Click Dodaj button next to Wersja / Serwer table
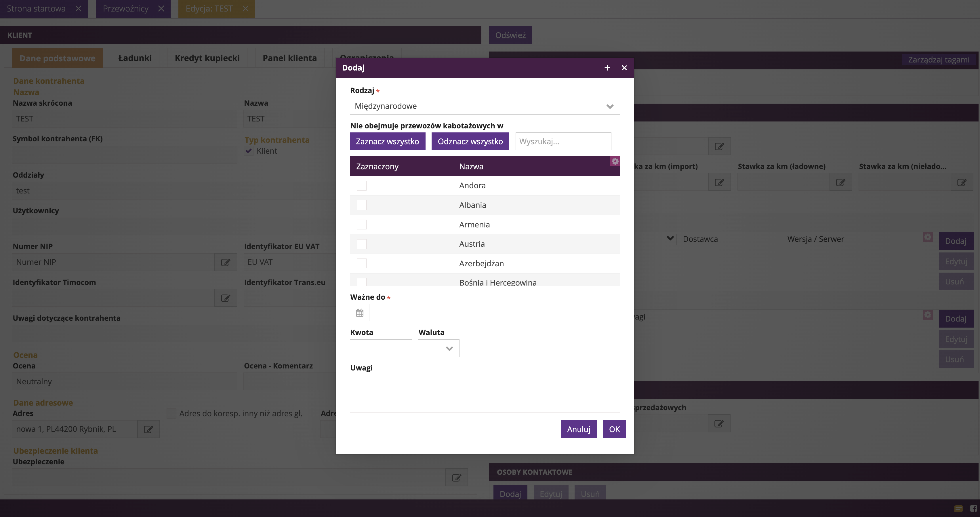The width and height of the screenshot is (980, 517). point(956,241)
